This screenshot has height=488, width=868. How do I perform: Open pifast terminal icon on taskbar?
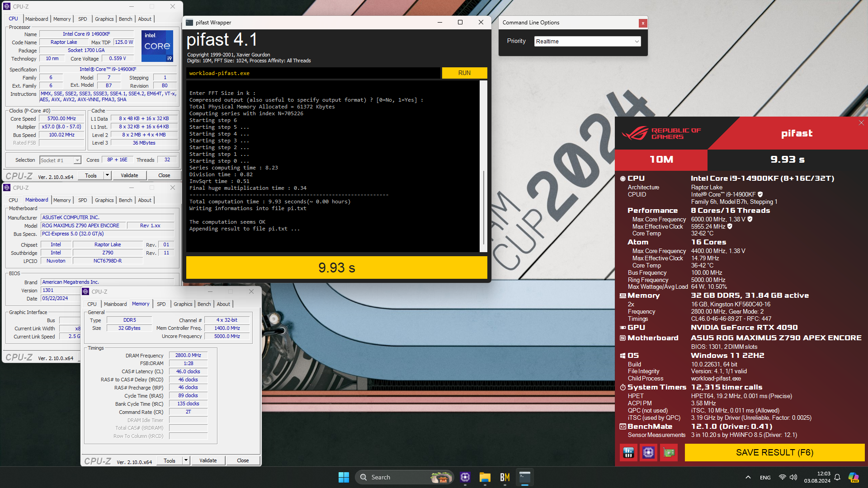[525, 477]
